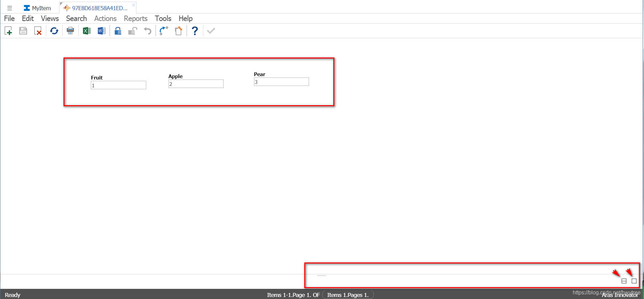Click the blue Lock item icon
The width and height of the screenshot is (644, 299).
[118, 31]
